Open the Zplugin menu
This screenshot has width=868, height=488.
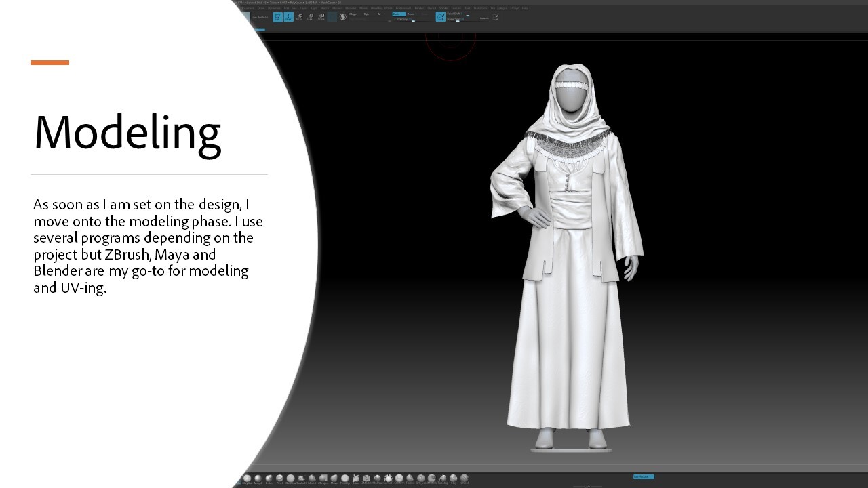click(502, 8)
